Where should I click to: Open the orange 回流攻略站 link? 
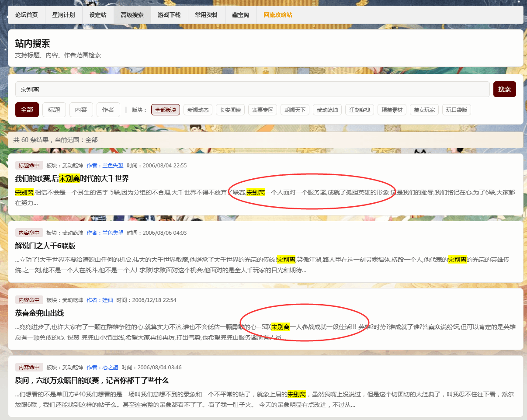click(278, 15)
